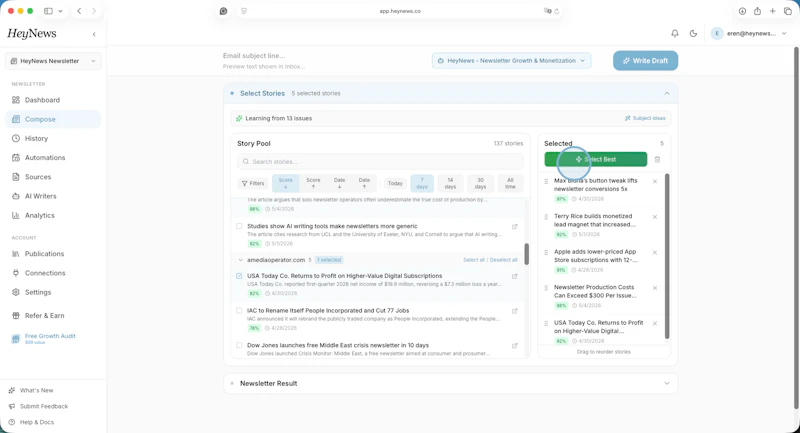Click the browser back arrow

79,11
